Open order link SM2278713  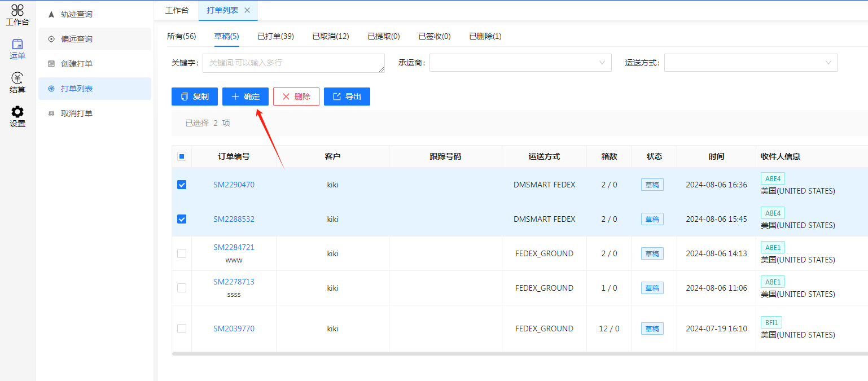(x=234, y=282)
